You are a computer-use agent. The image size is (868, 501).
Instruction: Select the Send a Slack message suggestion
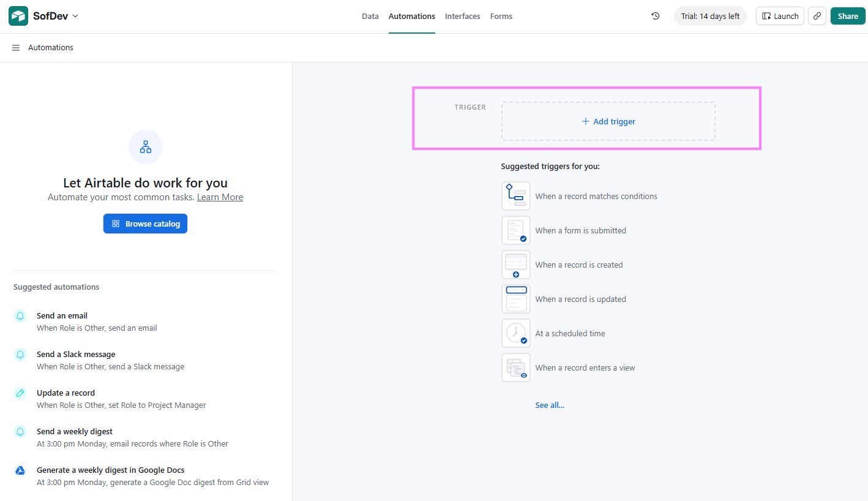[76, 355]
